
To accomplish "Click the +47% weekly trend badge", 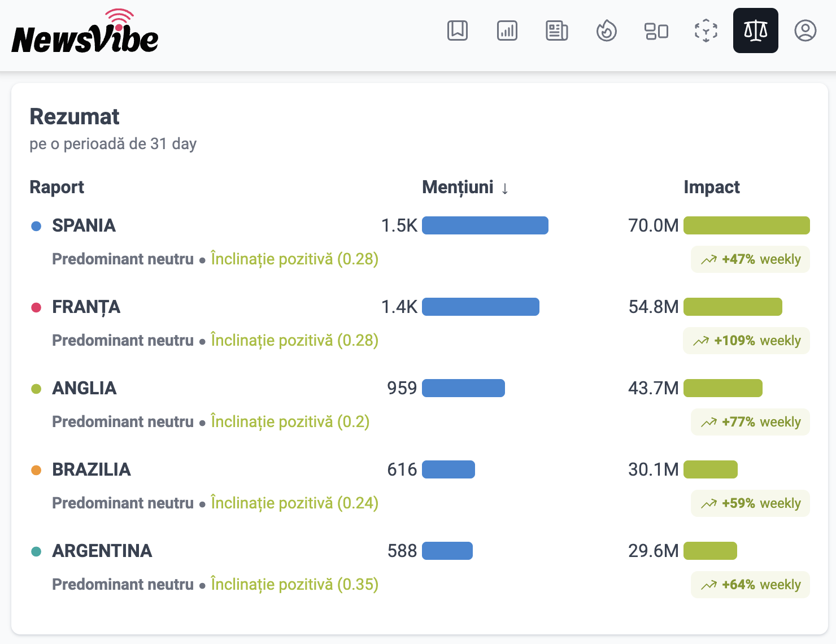I will (750, 259).
